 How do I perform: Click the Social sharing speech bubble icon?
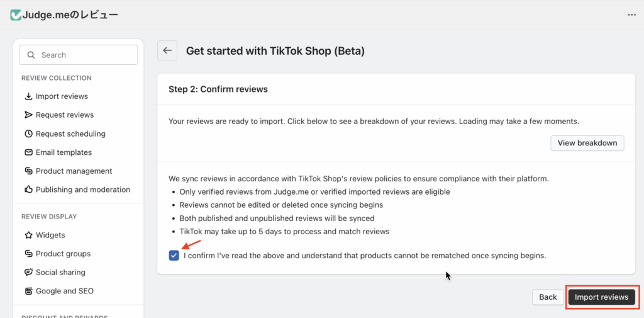point(28,273)
